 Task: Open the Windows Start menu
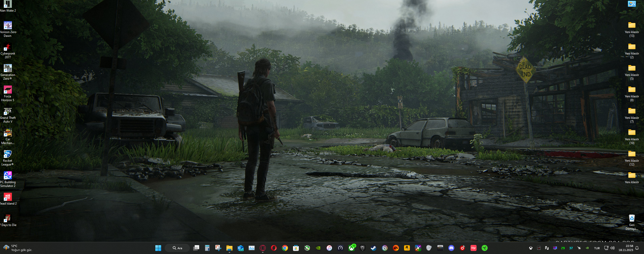pos(158,248)
